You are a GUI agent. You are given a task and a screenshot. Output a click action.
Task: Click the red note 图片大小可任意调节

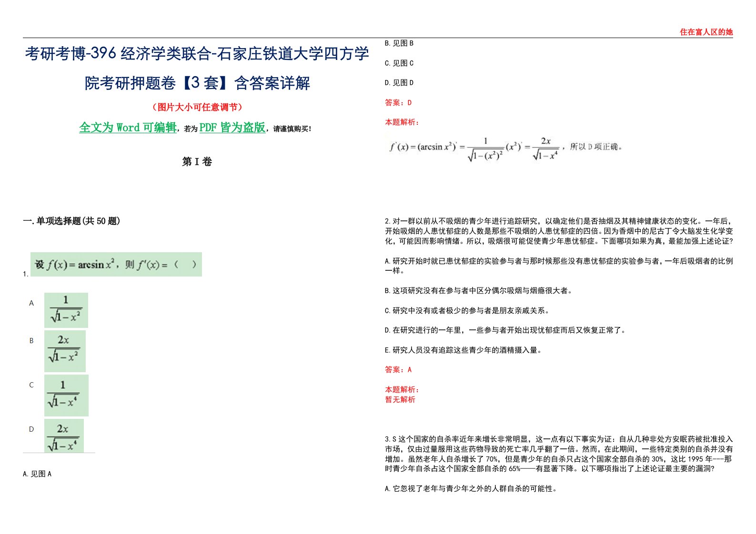(x=197, y=107)
